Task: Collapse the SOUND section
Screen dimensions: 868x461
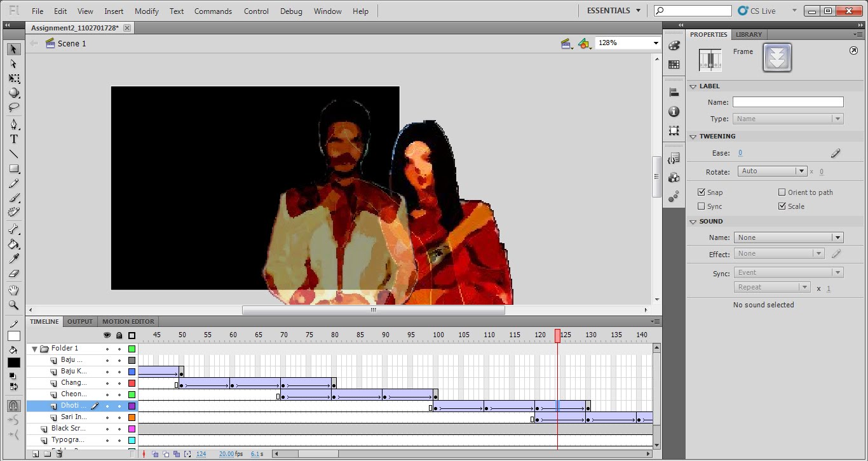Action: [x=693, y=222]
